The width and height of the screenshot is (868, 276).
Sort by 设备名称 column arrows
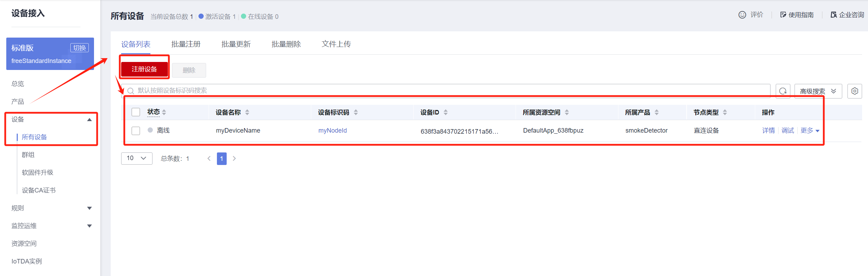(x=247, y=112)
